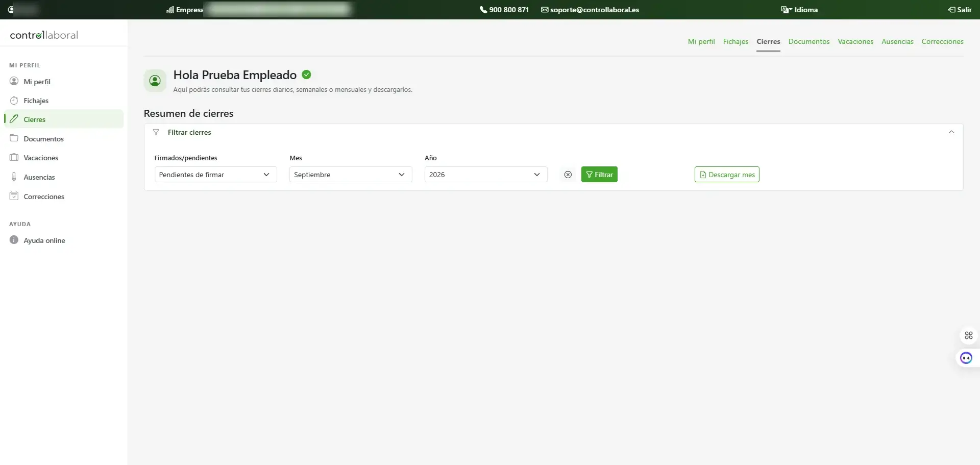
Task: Click the Descargar mes button
Action: [727, 175]
